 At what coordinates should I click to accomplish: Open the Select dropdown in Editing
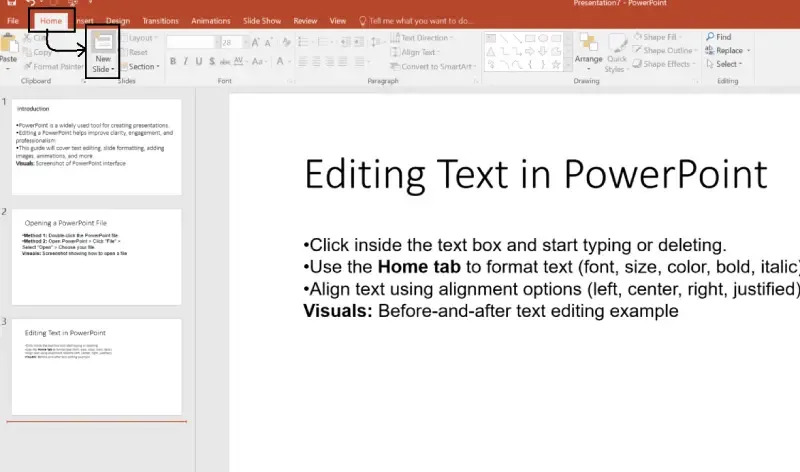click(x=726, y=64)
